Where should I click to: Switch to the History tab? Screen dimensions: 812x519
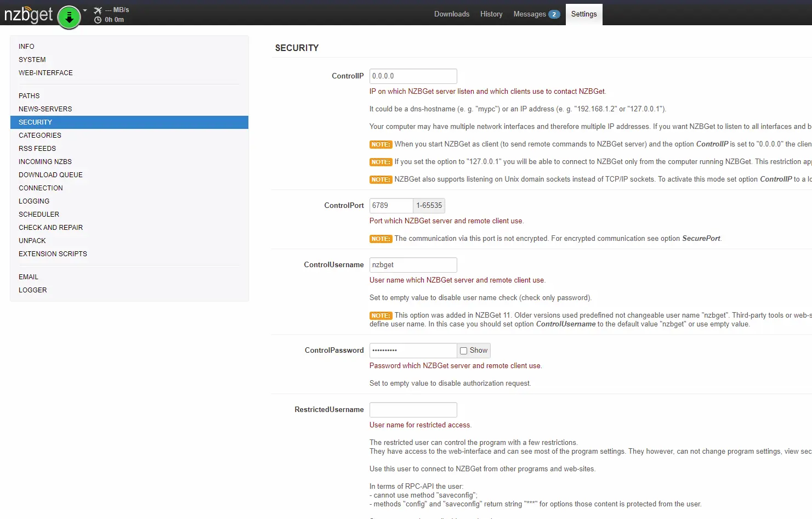[x=491, y=14]
